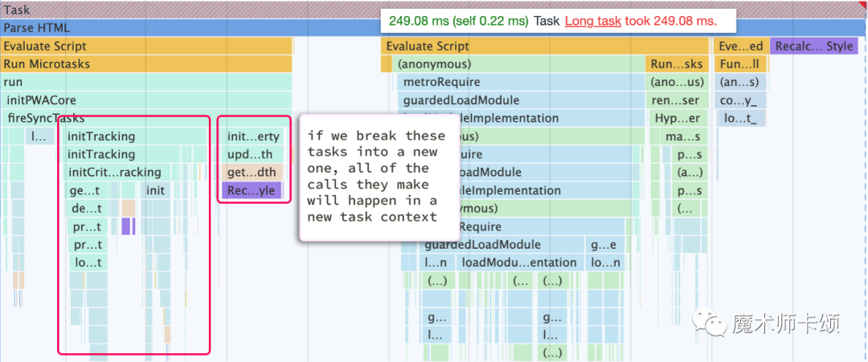Viewport: 868px width, 362px height.
Task: Click the initPWACore function bar
Action: tap(145, 100)
